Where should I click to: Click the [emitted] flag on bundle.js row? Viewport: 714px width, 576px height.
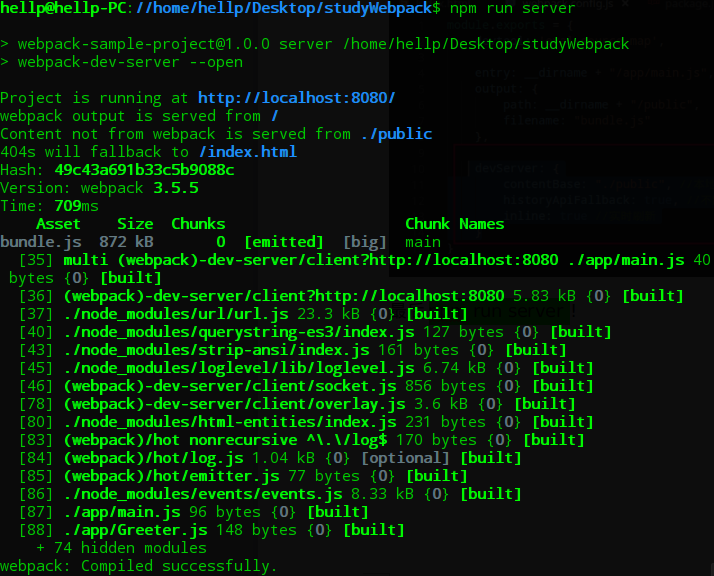284,242
